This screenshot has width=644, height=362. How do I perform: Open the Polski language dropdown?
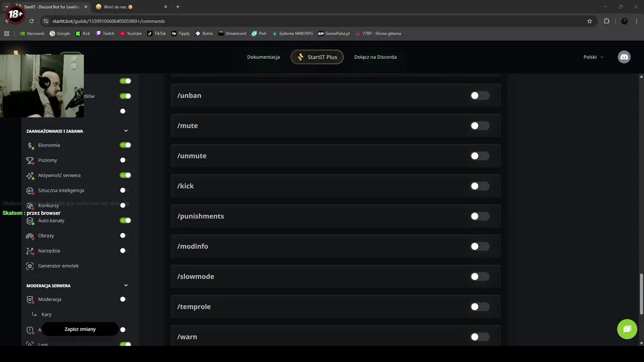point(593,57)
